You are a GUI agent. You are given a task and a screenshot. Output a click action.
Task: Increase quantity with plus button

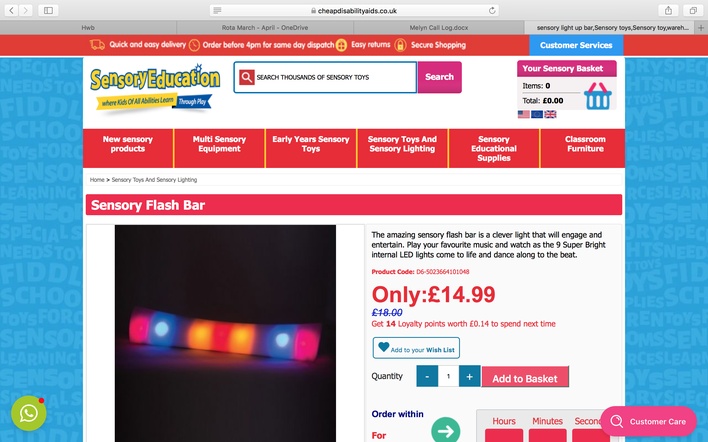tap(469, 377)
